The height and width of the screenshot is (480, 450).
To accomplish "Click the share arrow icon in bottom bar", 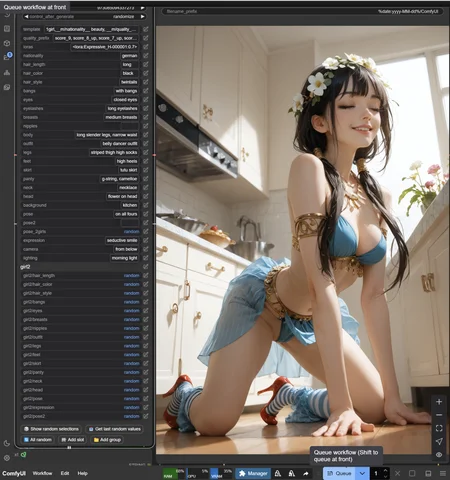I will 306,473.
